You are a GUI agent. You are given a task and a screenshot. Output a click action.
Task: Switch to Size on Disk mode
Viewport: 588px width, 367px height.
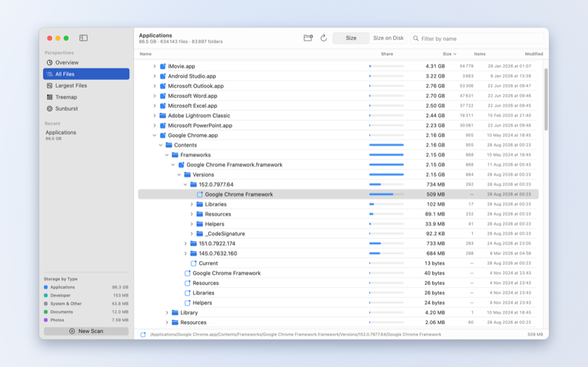pos(388,38)
